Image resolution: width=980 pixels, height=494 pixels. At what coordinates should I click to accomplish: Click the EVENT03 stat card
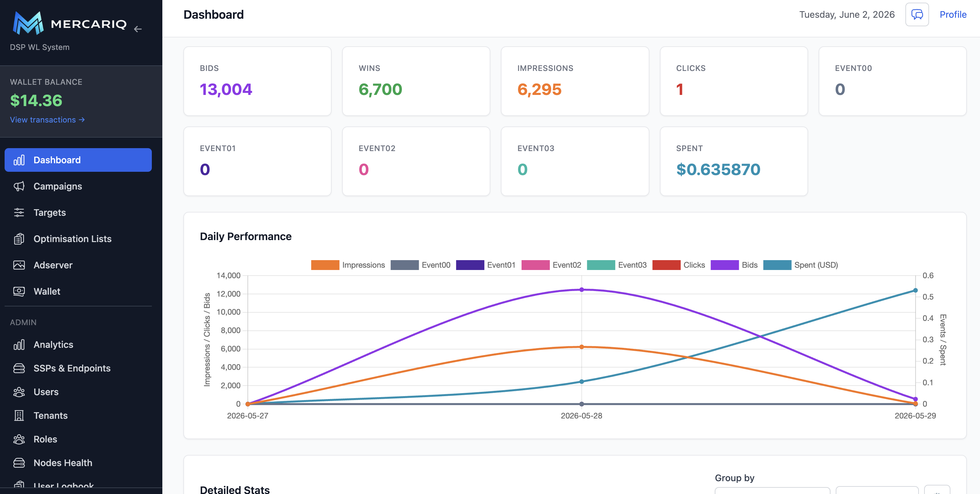pyautogui.click(x=575, y=161)
